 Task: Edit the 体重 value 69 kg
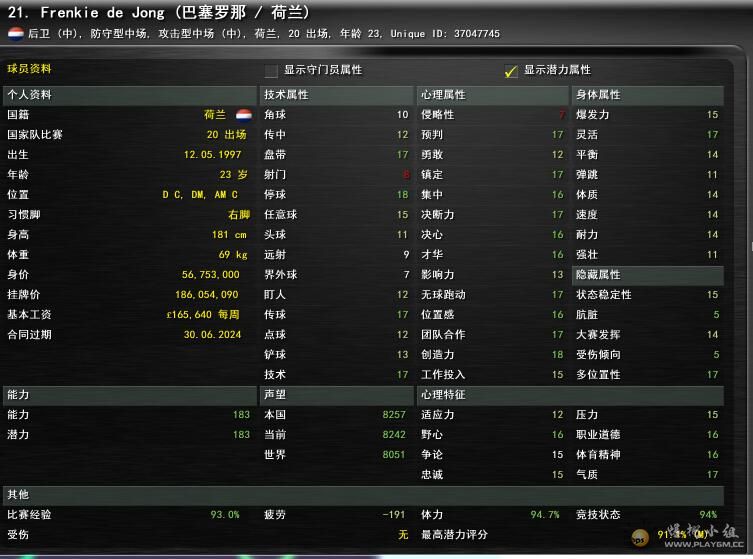coord(233,255)
